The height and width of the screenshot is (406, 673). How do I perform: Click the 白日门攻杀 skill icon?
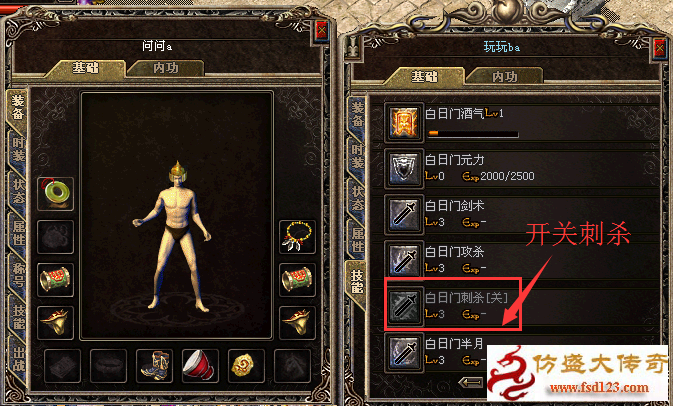click(404, 260)
